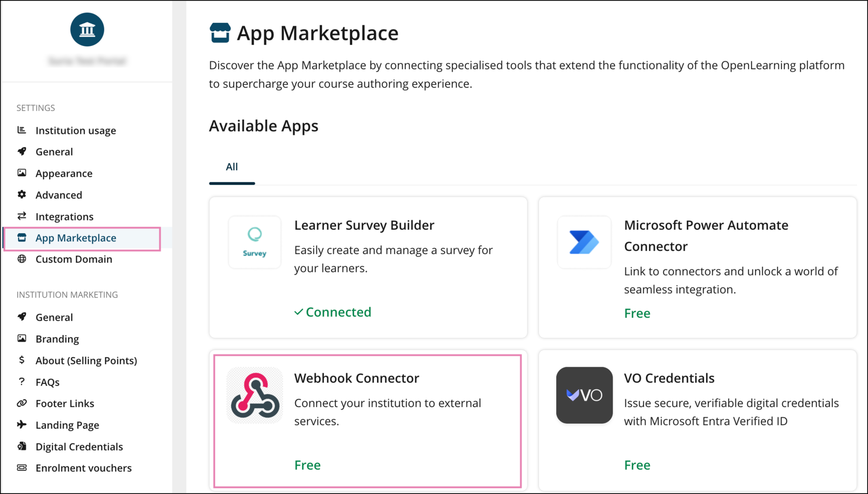Click the Learner Survey Builder logo
Viewport: 868px width, 494px height.
point(255,242)
